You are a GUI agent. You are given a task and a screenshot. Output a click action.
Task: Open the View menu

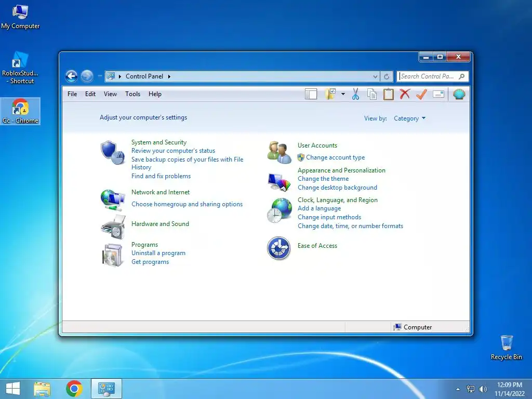pos(110,94)
